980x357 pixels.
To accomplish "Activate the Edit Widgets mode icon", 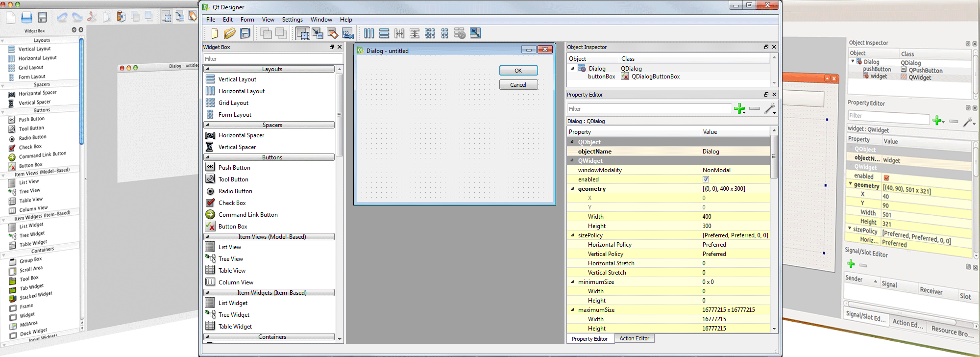I will 302,33.
